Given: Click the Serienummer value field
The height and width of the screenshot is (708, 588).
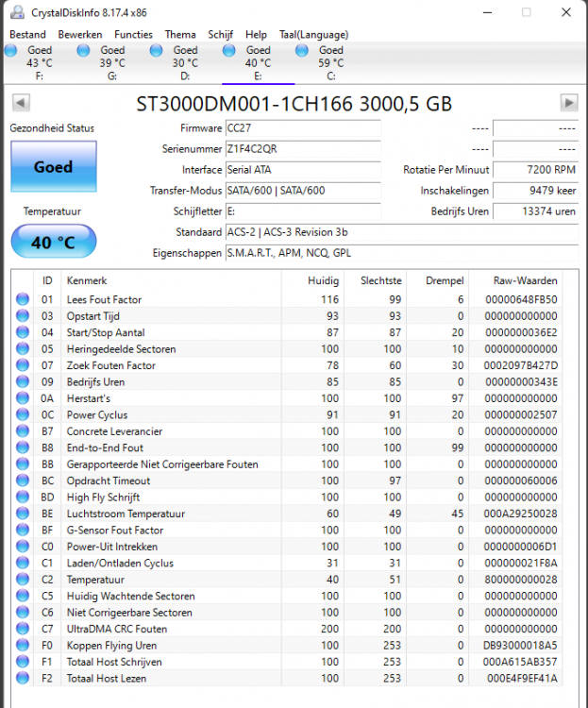Looking at the screenshot, I should [x=302, y=149].
